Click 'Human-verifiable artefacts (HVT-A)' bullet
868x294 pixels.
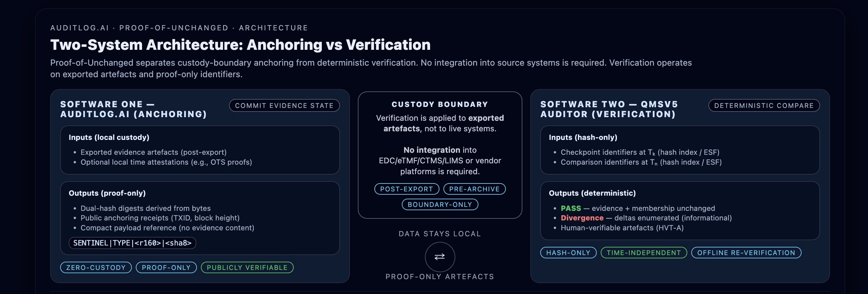click(622, 228)
